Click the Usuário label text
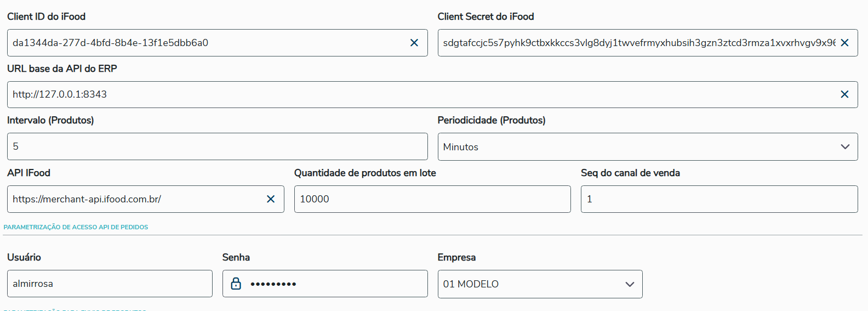Screen dimensions: 868x311 coord(24,257)
